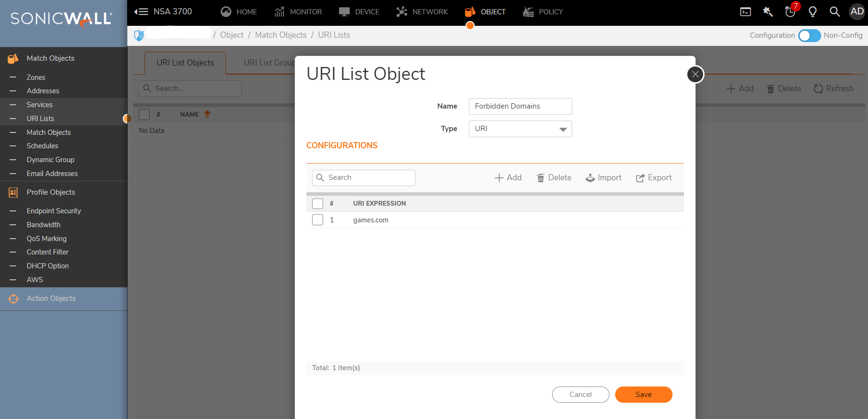Select all URI expressions header checkbox
This screenshot has width=868, height=419.
[317, 204]
